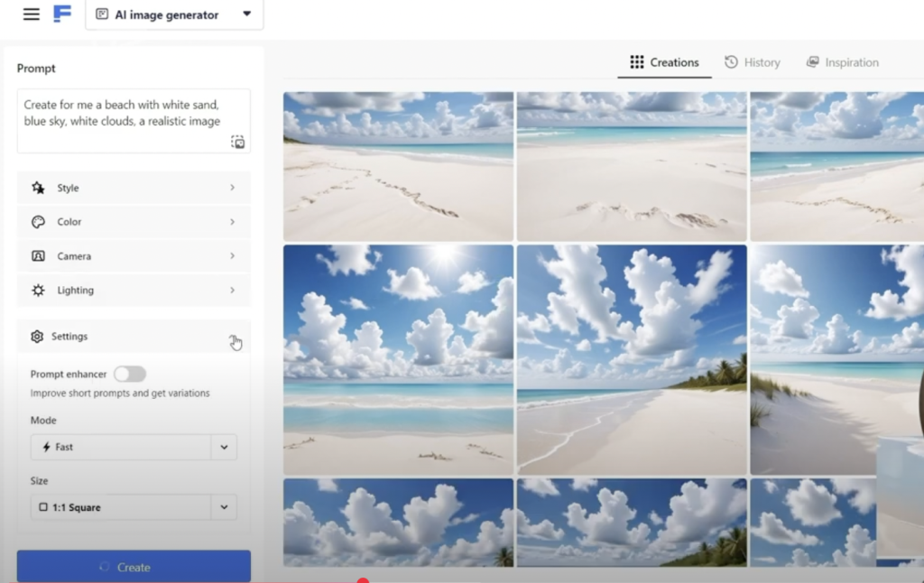Toggle the Prompt enhancer switch
The image size is (924, 583).
pyautogui.click(x=130, y=374)
